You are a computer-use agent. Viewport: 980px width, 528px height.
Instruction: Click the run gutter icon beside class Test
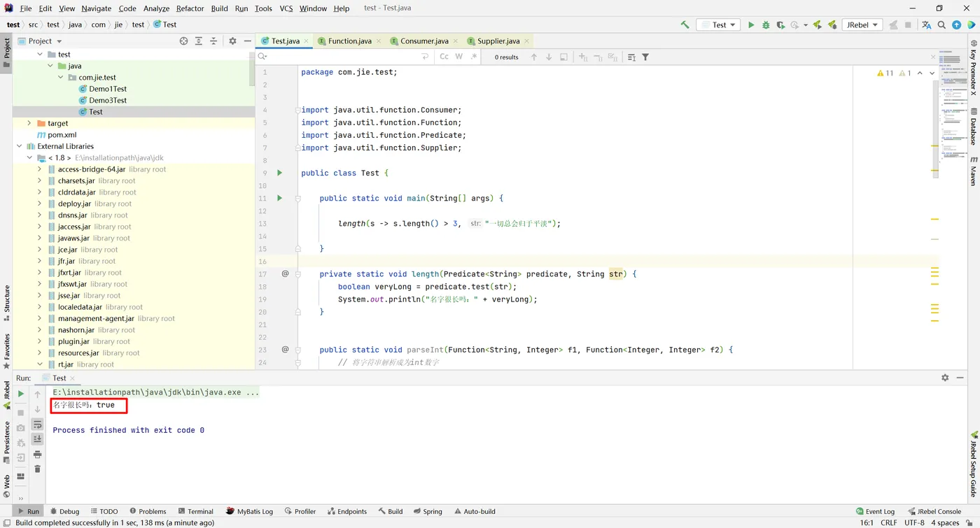[x=279, y=173]
